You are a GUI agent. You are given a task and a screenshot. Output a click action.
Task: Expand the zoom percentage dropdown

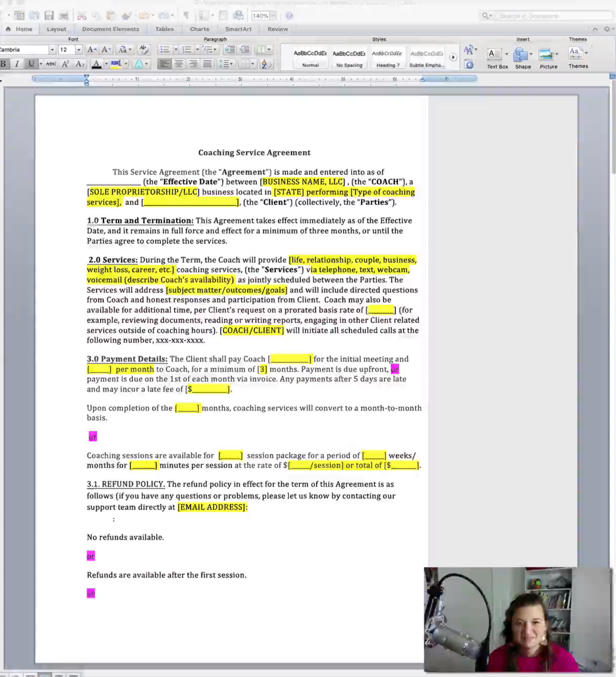[273, 16]
